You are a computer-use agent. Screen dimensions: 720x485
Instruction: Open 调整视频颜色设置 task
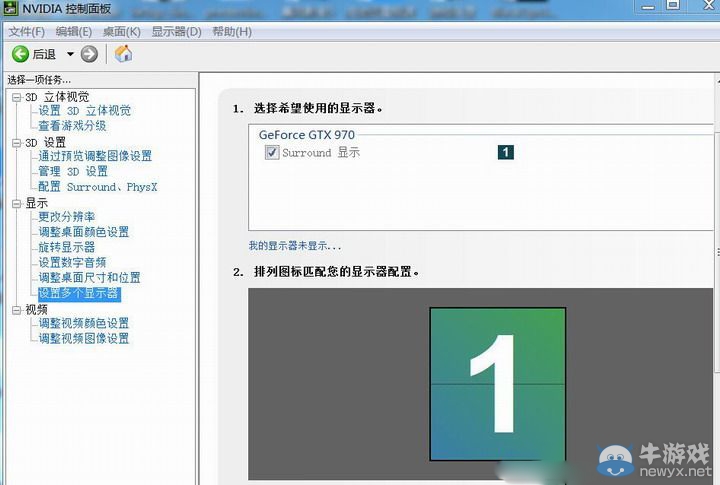pos(84,323)
